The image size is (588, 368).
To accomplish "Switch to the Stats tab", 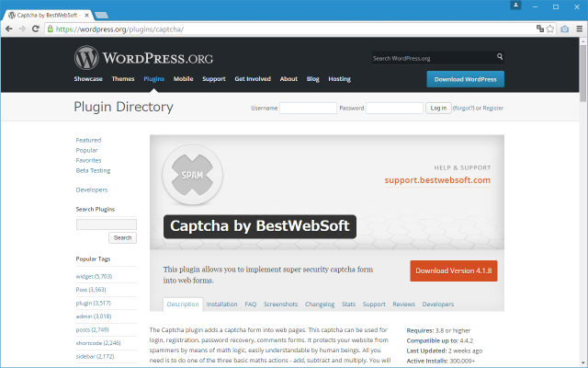I will click(x=348, y=305).
